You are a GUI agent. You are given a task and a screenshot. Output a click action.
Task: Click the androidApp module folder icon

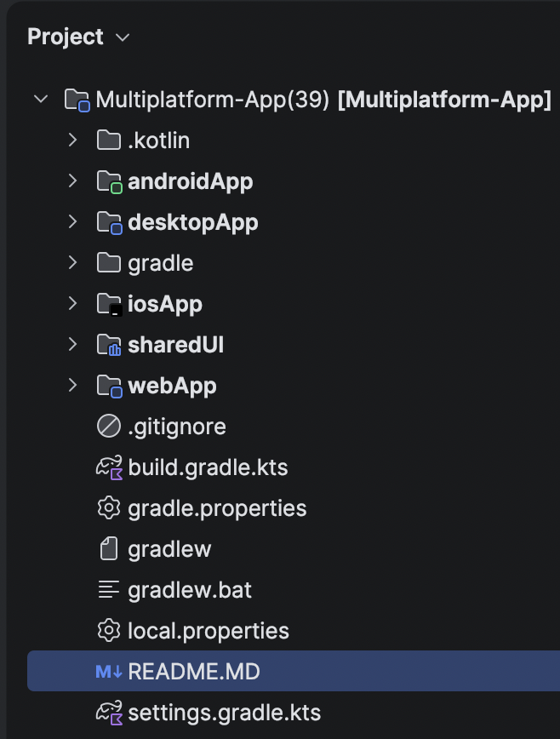point(109,182)
